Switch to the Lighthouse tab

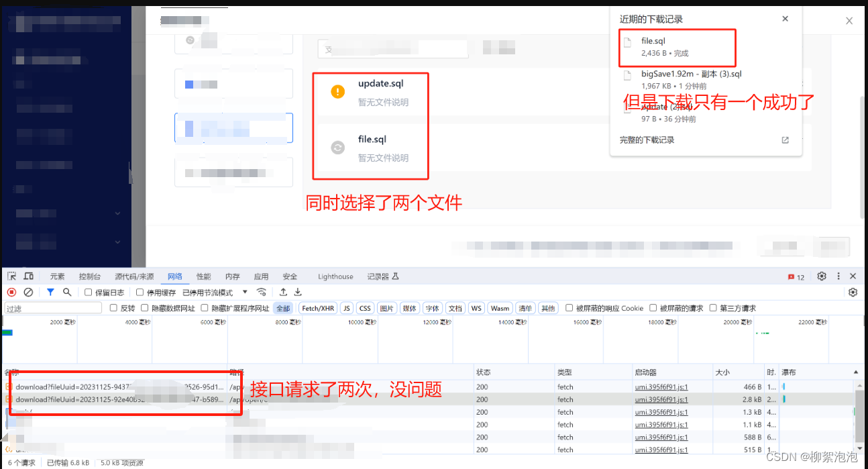tap(335, 276)
